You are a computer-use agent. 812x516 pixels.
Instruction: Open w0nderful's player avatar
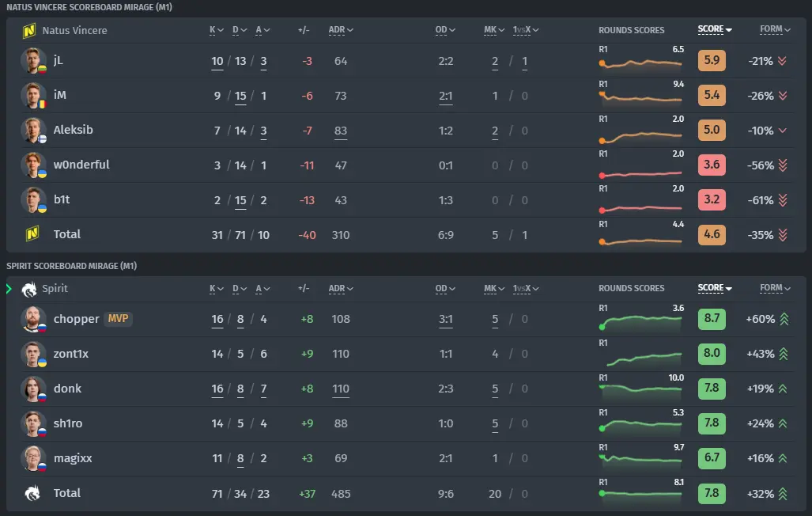(32, 165)
